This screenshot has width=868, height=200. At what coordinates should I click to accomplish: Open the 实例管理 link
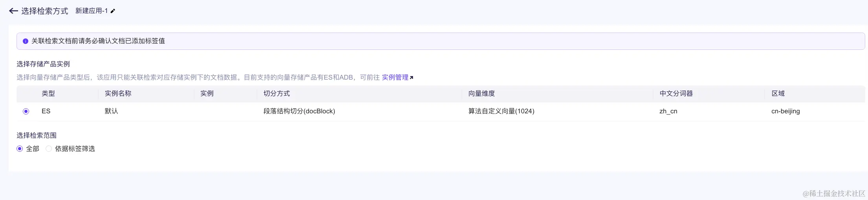[395, 77]
